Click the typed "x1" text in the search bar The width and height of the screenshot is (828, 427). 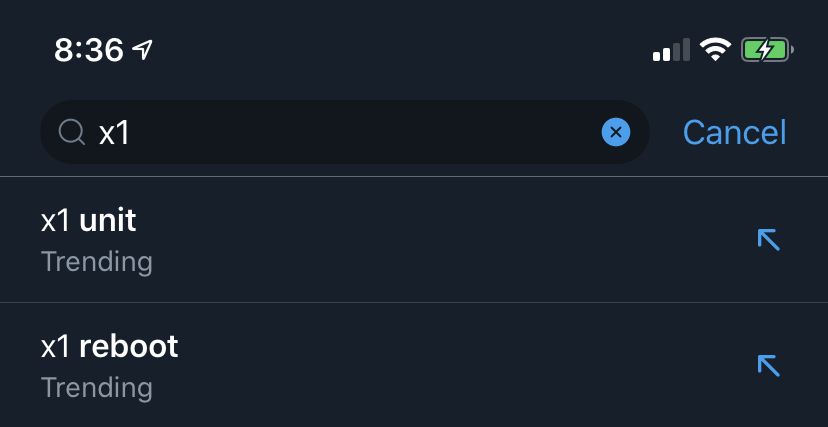click(114, 132)
